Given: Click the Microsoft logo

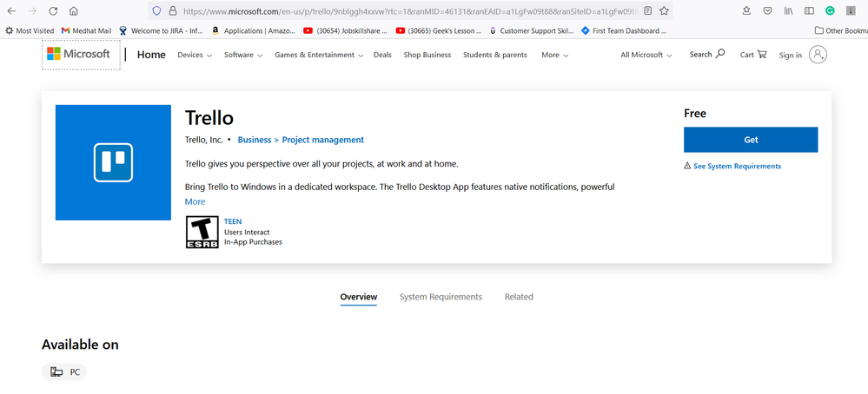Looking at the screenshot, I should pyautogui.click(x=78, y=54).
